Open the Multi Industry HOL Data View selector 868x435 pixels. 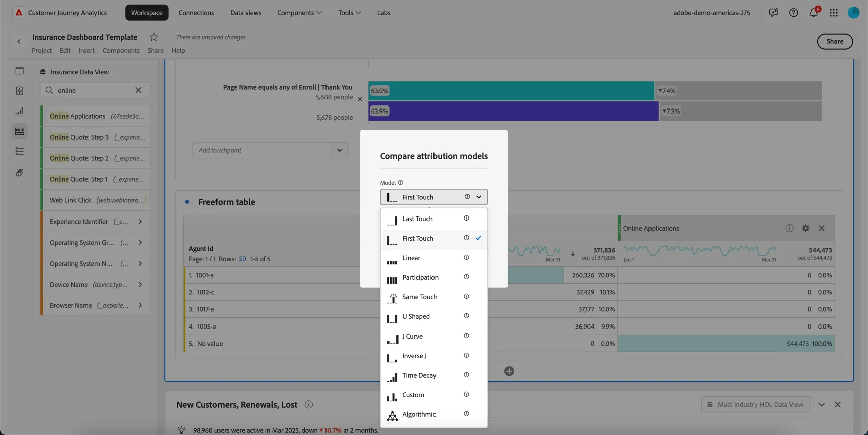[x=756, y=405]
